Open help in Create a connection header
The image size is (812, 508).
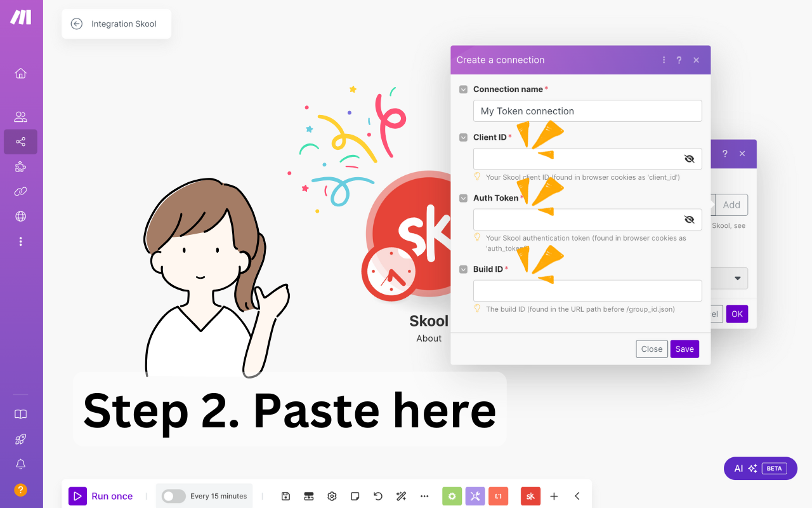[x=679, y=60]
